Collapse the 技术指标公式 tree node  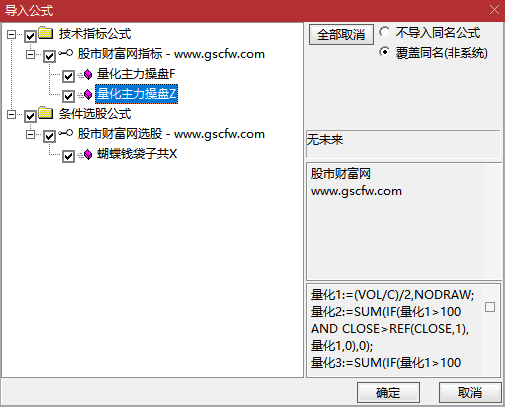[11, 34]
